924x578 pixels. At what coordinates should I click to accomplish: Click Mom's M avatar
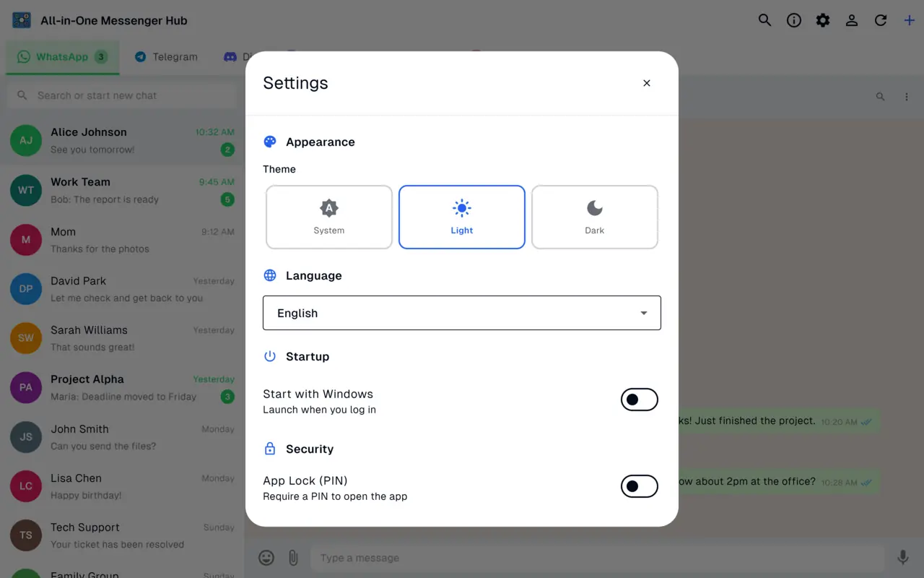point(26,239)
